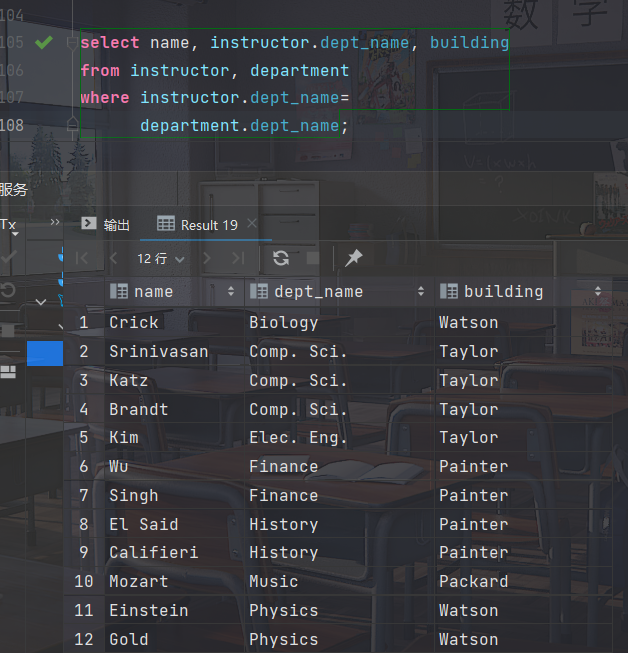This screenshot has height=653, width=628.
Task: Select Wu's 'Finance' department cell
Action: [x=339, y=466]
